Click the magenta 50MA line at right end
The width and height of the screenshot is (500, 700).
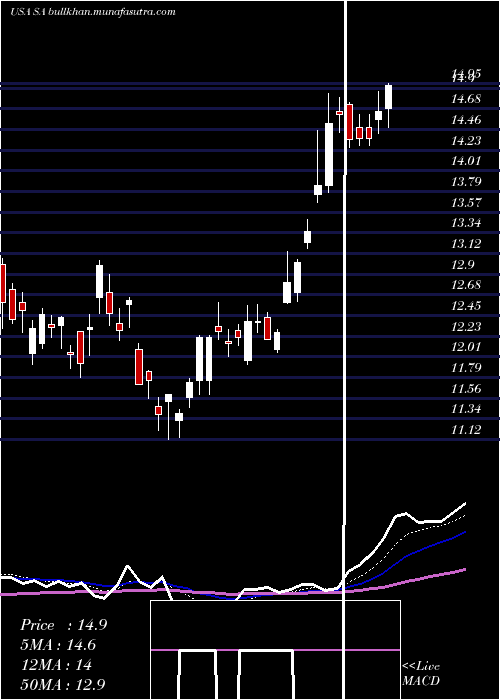463,570
